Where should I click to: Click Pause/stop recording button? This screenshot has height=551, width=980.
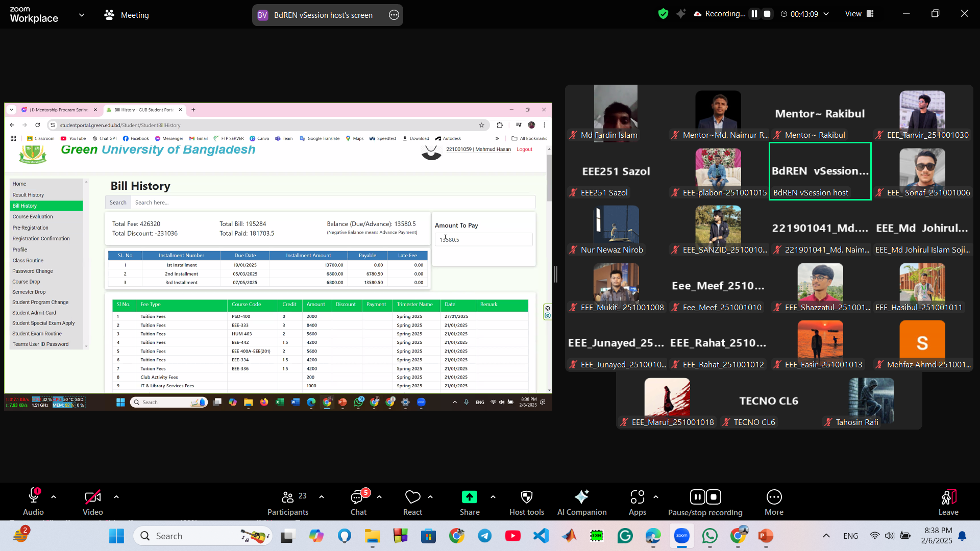[x=705, y=502]
